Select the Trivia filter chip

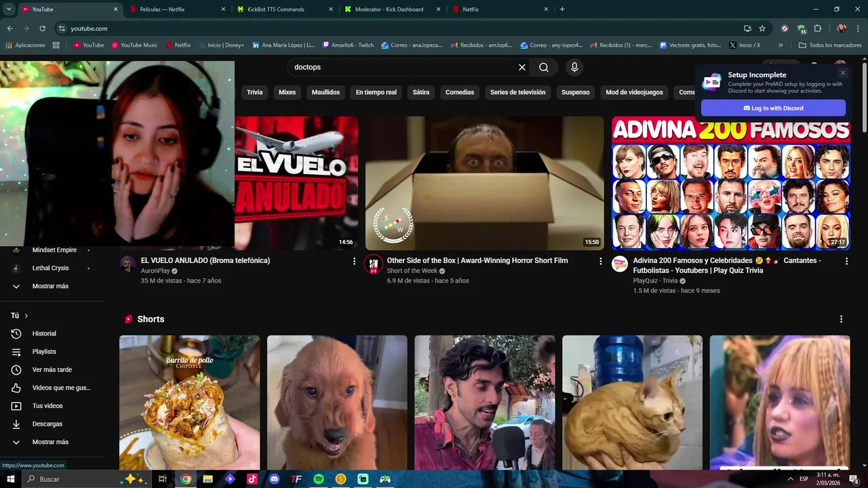coord(254,92)
